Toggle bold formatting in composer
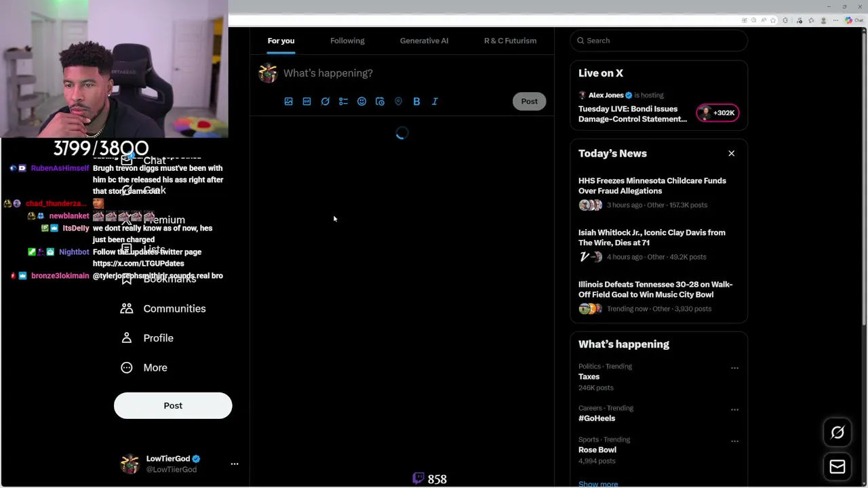 [x=416, y=102]
